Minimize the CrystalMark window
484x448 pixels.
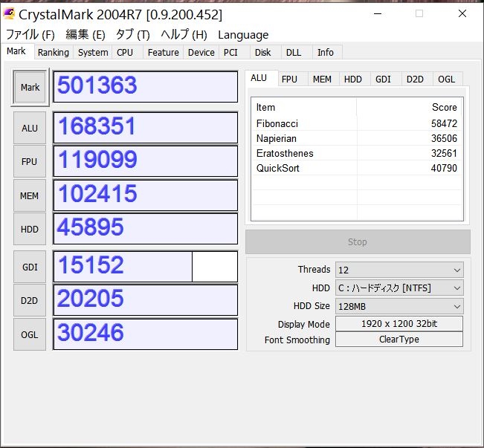tap(378, 13)
